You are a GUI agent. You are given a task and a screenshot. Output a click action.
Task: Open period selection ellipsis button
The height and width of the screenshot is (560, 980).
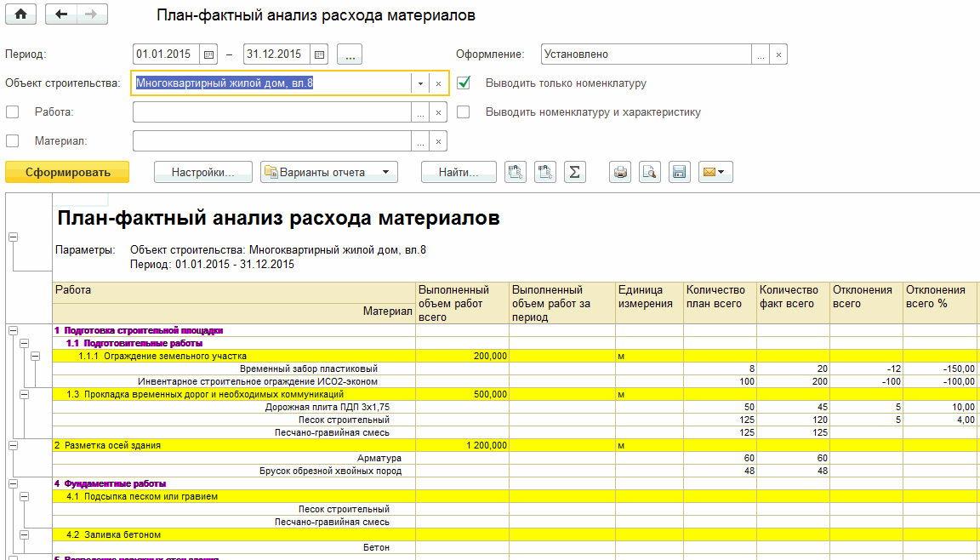point(350,54)
